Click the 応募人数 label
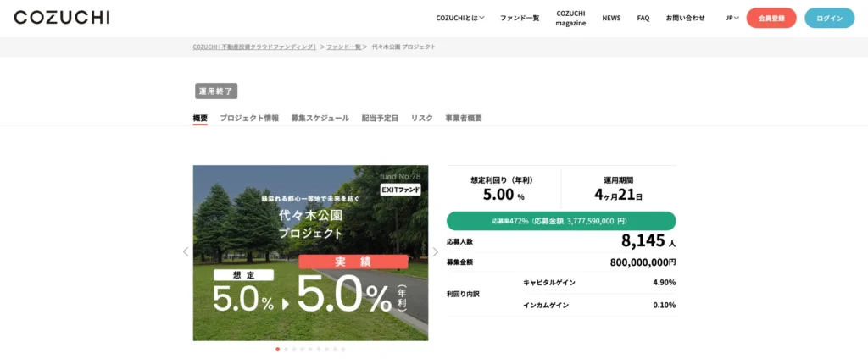The image size is (868, 364). 460,242
